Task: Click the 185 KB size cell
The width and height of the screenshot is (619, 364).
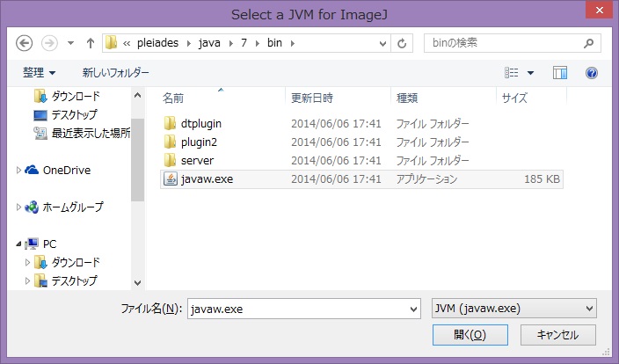Action: 542,179
